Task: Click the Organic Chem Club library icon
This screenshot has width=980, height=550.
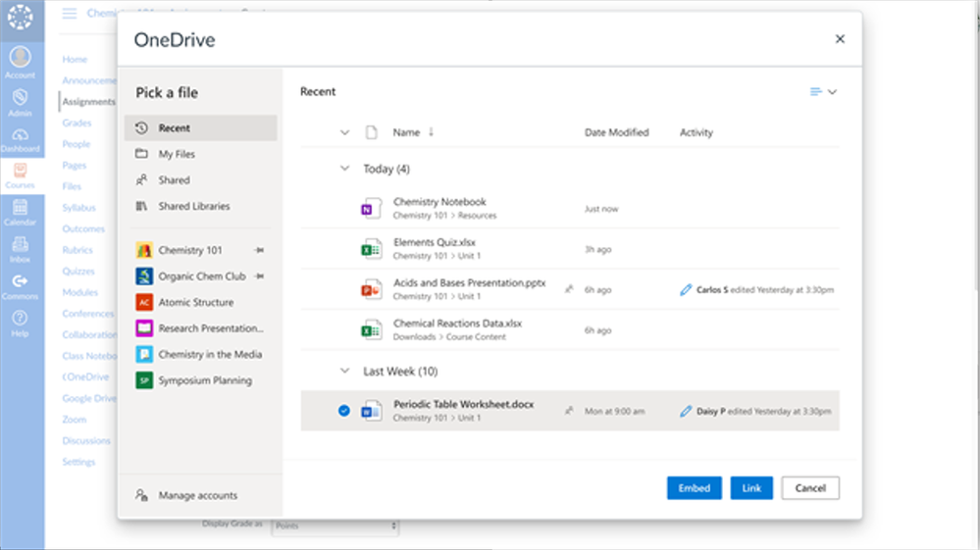Action: tap(144, 275)
